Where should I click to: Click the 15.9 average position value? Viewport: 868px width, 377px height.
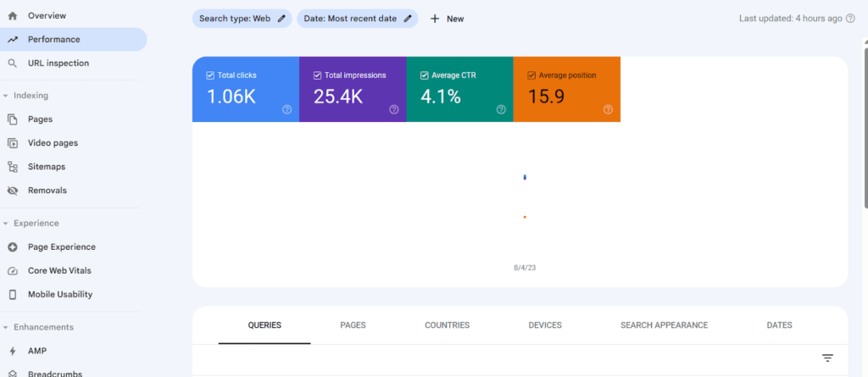point(546,97)
